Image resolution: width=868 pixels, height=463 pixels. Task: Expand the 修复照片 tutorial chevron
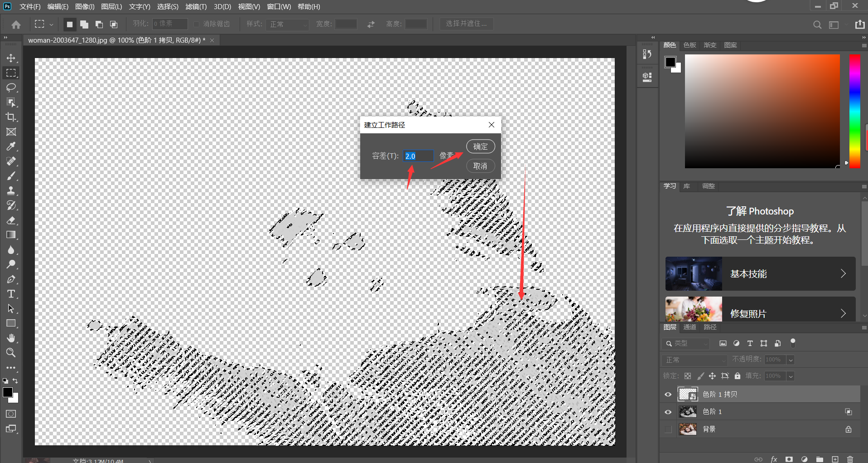(843, 313)
